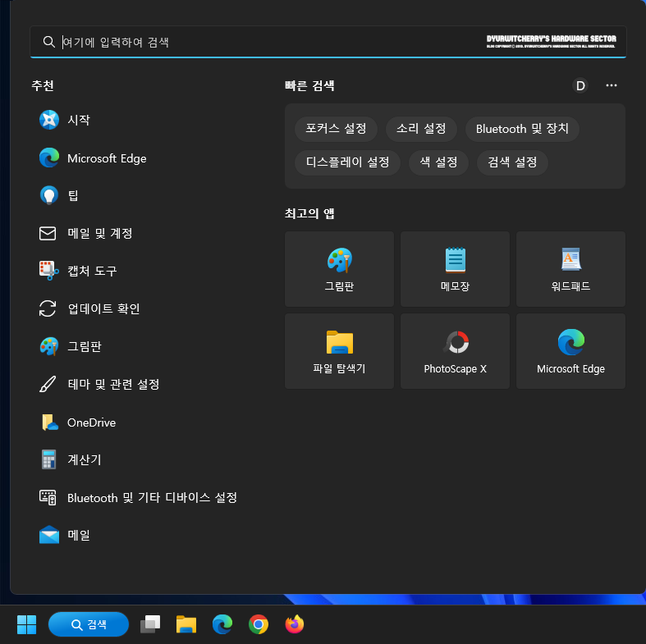Click the 업데이트 확인 refresh icon
The height and width of the screenshot is (644, 646).
(x=48, y=308)
